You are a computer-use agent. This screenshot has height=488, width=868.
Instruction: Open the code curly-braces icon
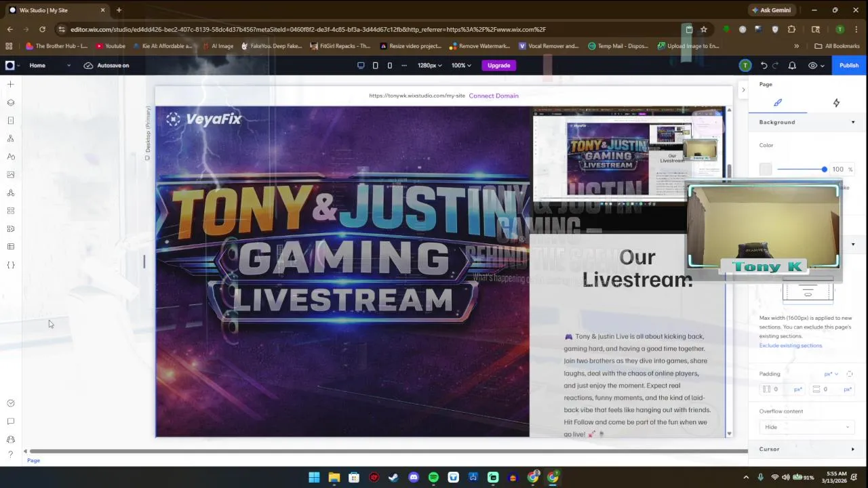click(x=10, y=265)
